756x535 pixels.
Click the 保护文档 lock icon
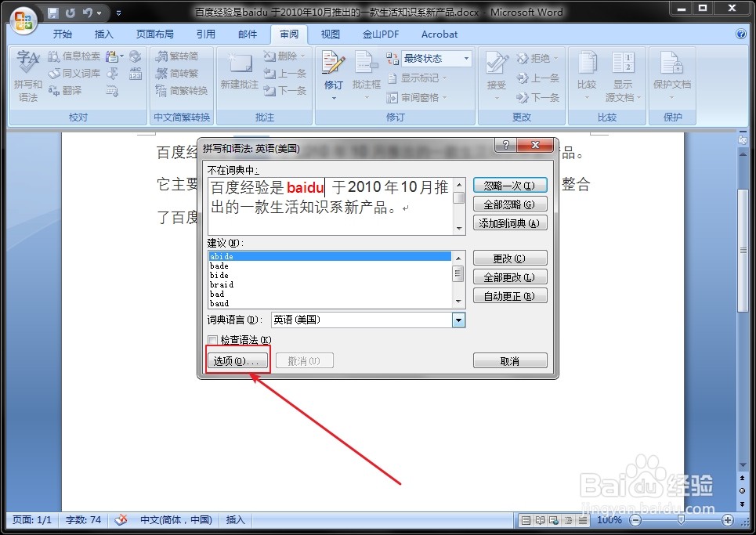point(672,63)
